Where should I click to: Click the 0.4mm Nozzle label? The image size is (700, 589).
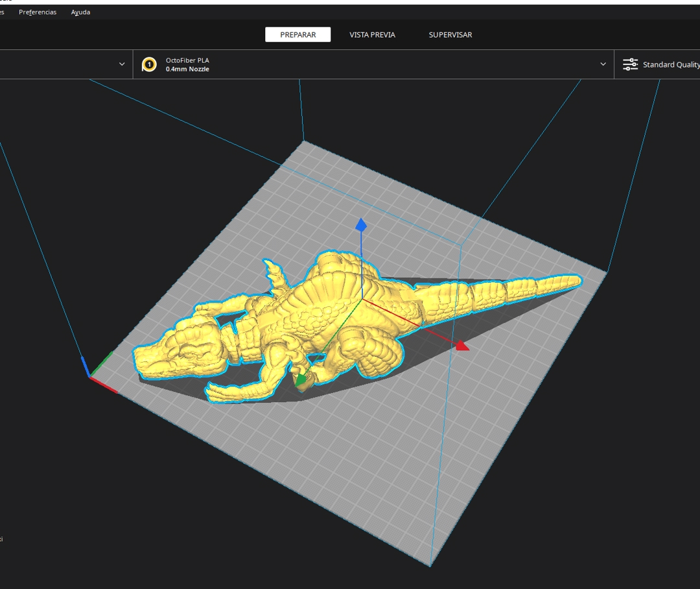[187, 69]
